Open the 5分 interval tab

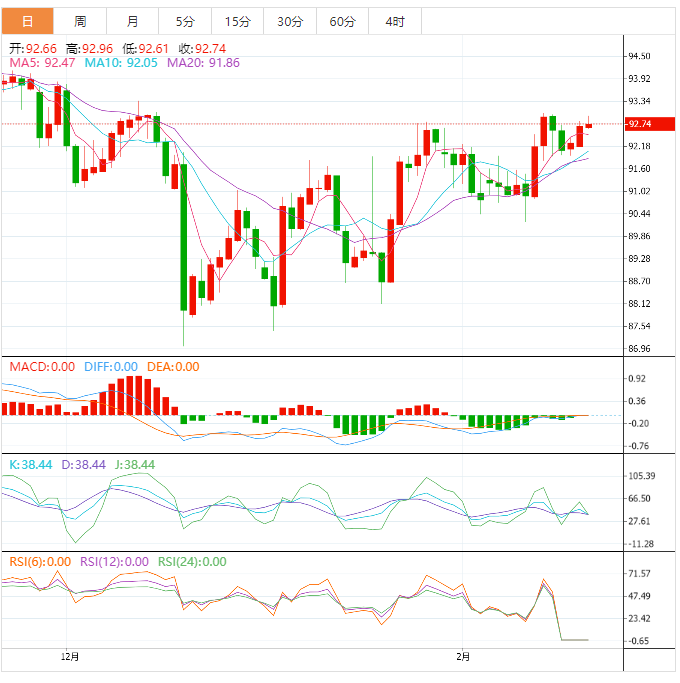click(x=185, y=21)
